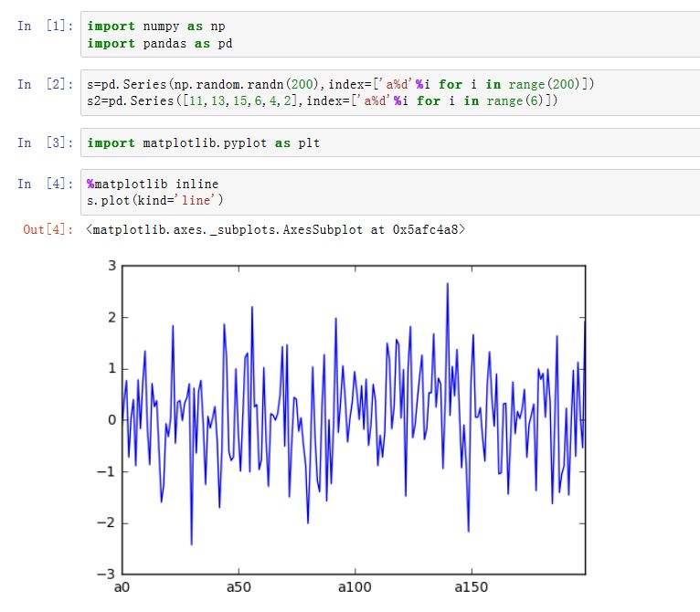700x612 pixels.
Task: Click the a0 x-axis tick label
Action: point(122,586)
